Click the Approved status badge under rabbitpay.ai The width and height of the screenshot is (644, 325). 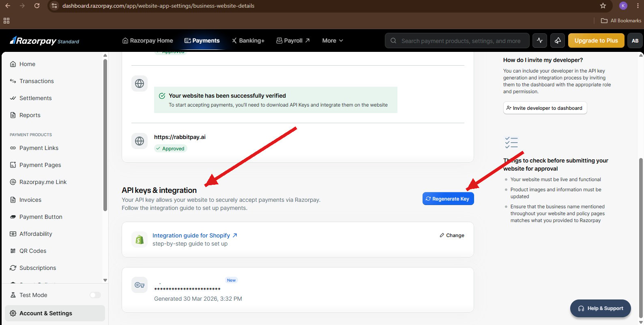170,149
